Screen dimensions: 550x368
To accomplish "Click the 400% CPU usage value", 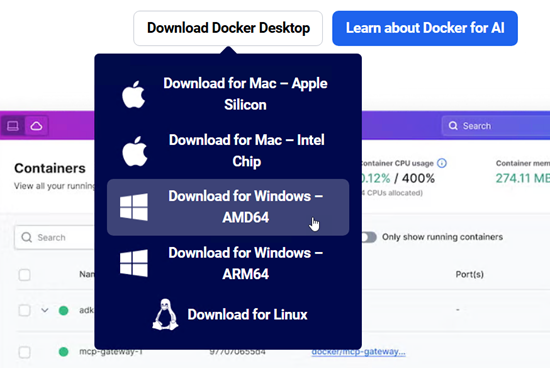I will pos(418,178).
